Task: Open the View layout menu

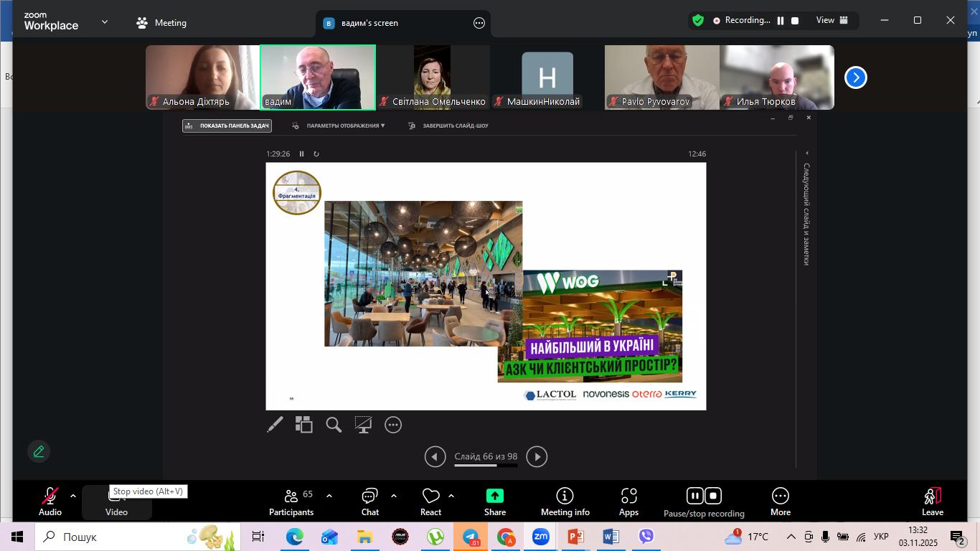Action: tap(831, 21)
